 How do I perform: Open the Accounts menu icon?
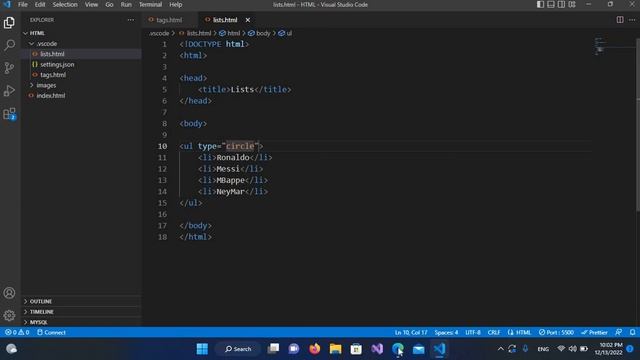[9, 293]
